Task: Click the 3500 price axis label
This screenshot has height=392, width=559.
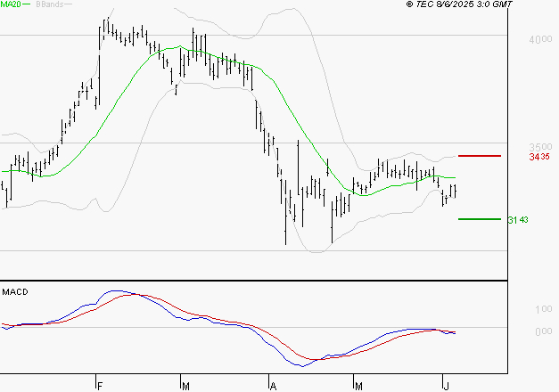Action: pos(540,147)
